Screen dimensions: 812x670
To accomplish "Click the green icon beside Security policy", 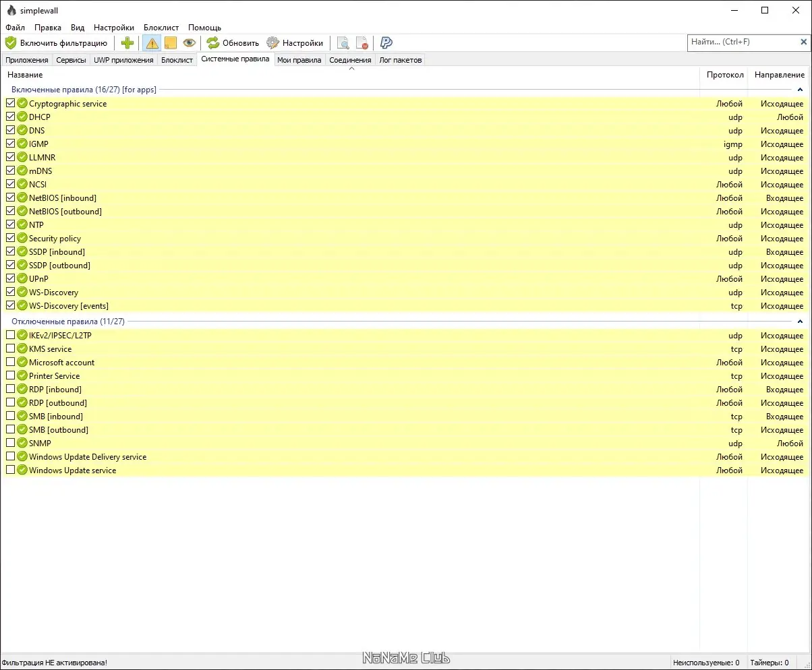I will (22, 238).
